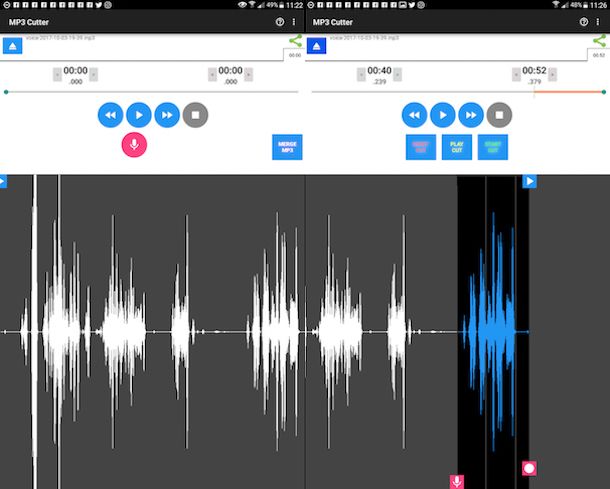Tap the eject/open file icon in the right screen

(x=316, y=46)
